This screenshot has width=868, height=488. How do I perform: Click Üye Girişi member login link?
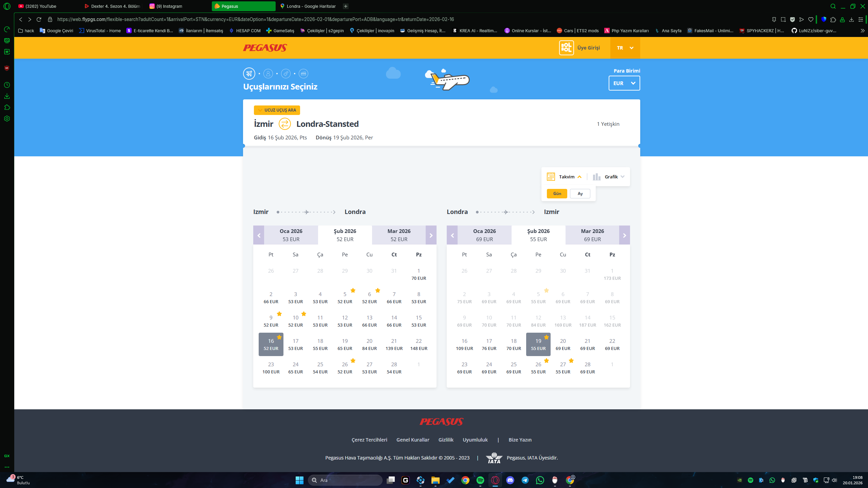tap(589, 48)
